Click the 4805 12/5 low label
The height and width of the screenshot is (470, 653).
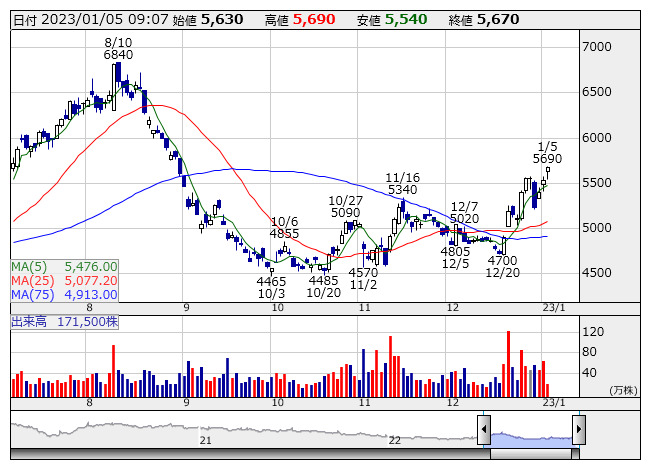pos(455,258)
